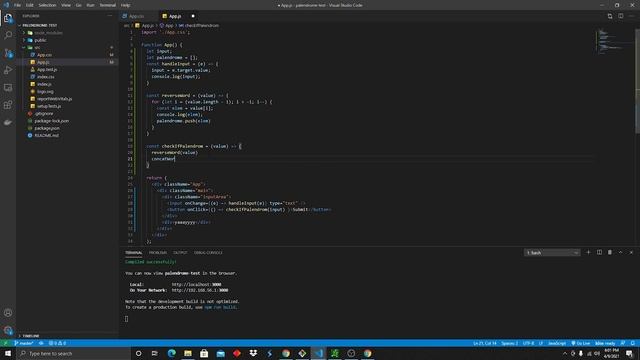The image size is (640, 360).
Task: Switch to the Output panel tab
Action: tap(180, 253)
